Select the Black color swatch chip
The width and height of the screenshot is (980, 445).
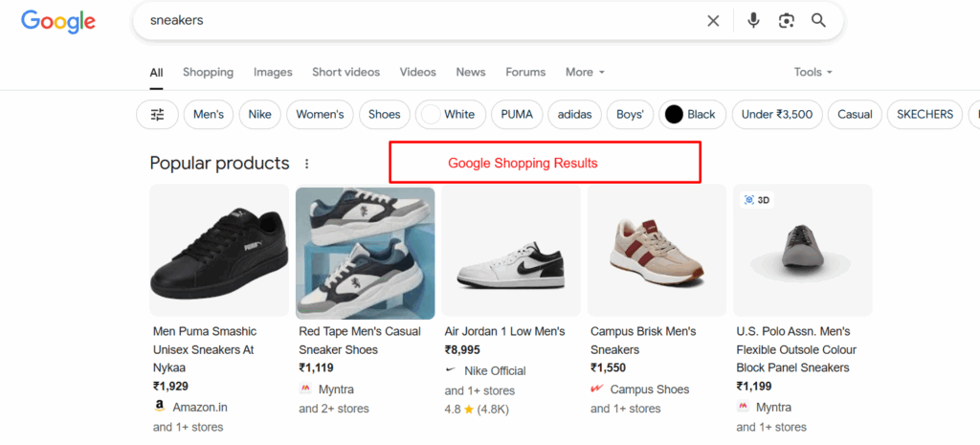pyautogui.click(x=693, y=115)
